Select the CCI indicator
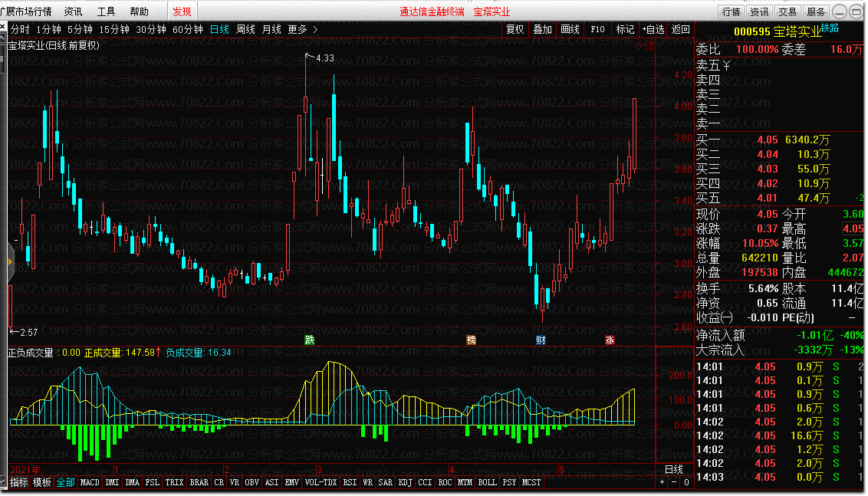Image resolution: width=868 pixels, height=496 pixels. pos(425,482)
